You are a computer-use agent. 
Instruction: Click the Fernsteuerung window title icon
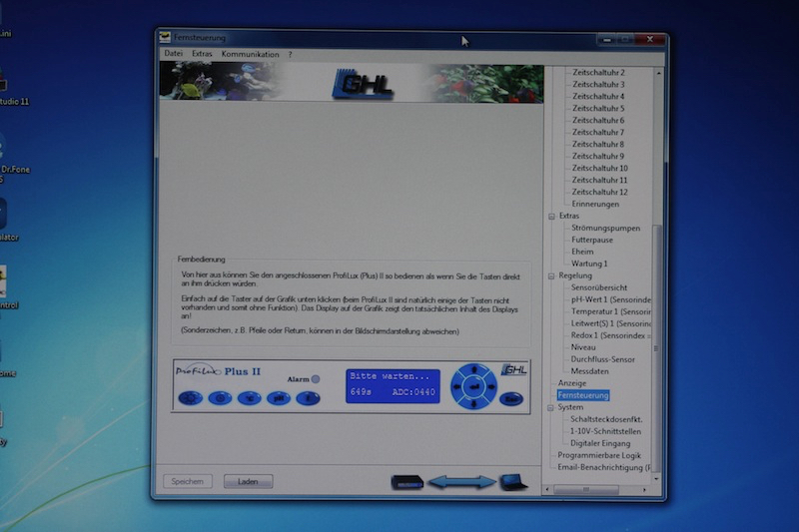[165, 37]
